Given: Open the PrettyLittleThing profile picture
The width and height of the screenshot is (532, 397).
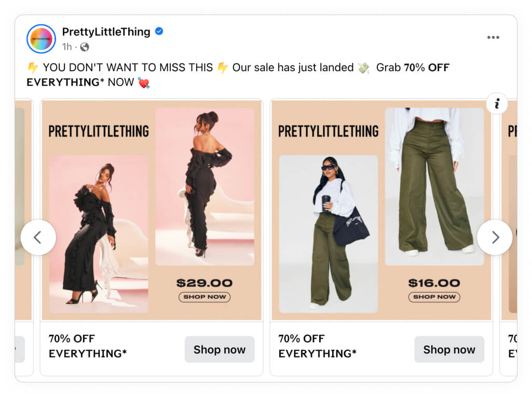Looking at the screenshot, I should [x=41, y=39].
